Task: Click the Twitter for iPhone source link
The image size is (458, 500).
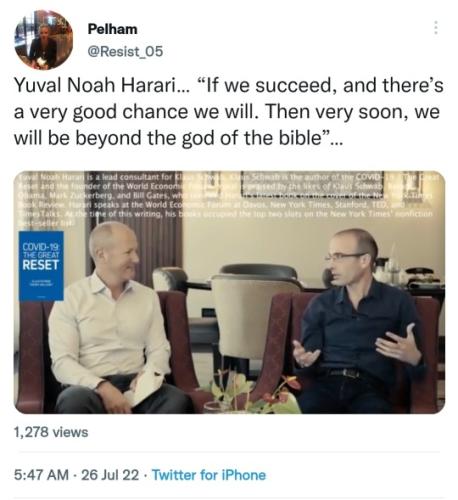Action: pos(209,475)
